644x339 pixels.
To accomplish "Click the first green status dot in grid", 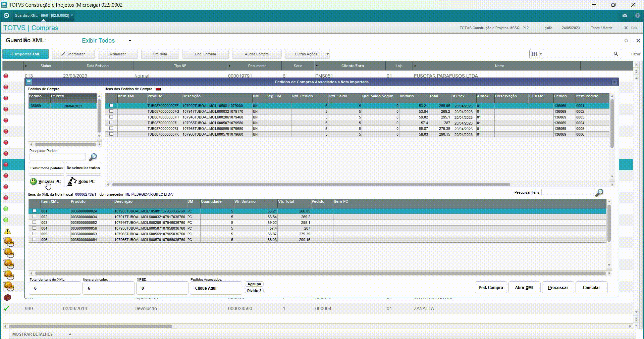I will point(6,209).
